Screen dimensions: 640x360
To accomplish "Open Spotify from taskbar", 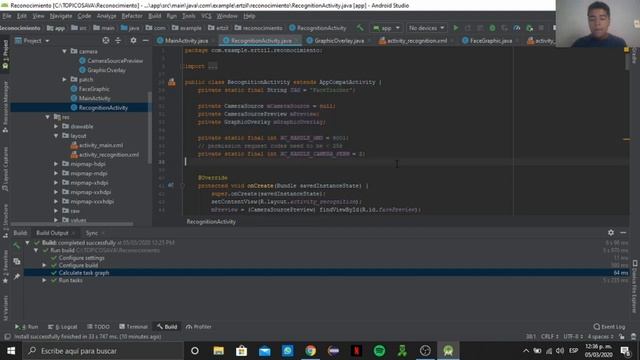I will click(x=379, y=351).
